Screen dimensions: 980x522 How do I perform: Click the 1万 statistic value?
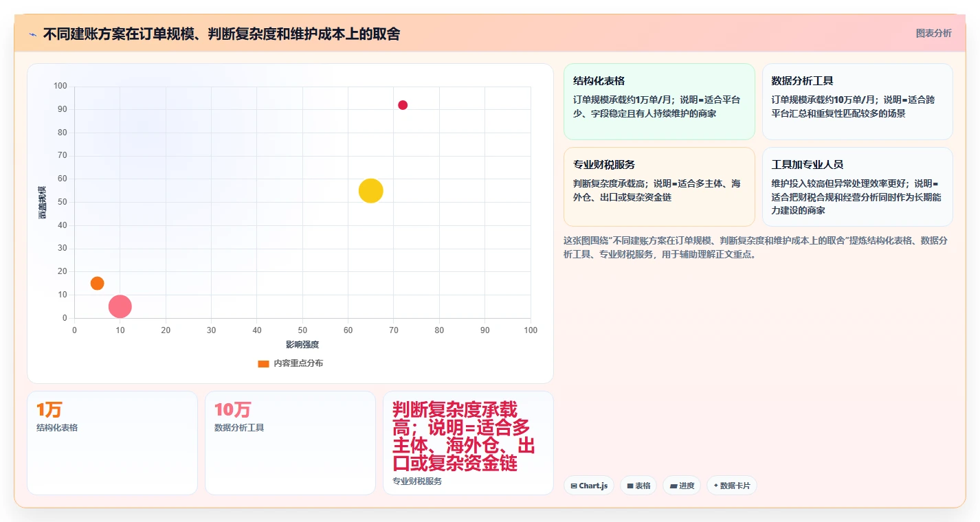click(x=49, y=410)
